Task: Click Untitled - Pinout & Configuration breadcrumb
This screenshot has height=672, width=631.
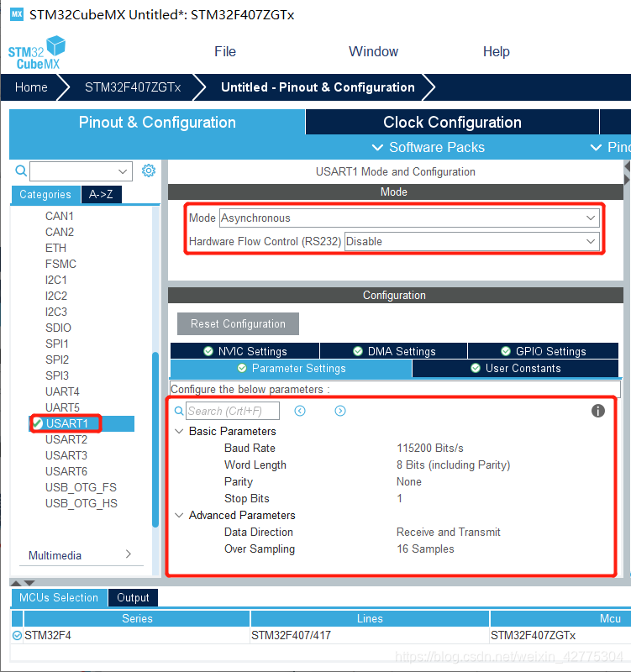Action: coord(318,87)
